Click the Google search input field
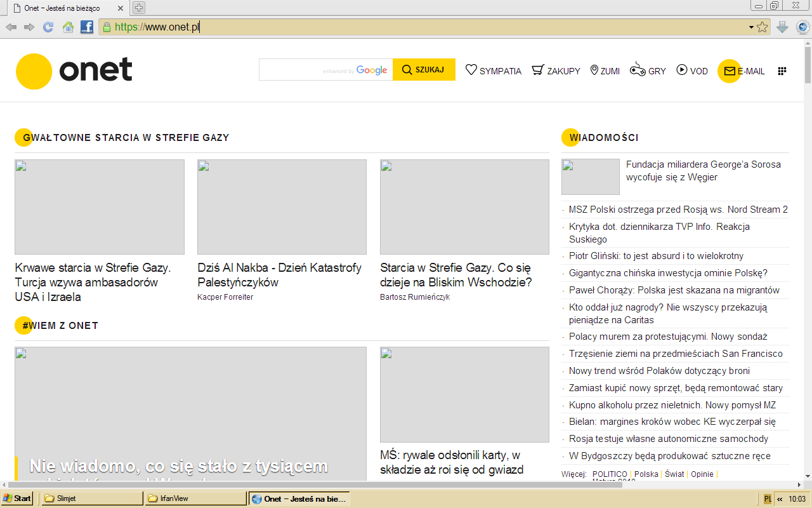Image resolution: width=812 pixels, height=508 pixels. 325,70
